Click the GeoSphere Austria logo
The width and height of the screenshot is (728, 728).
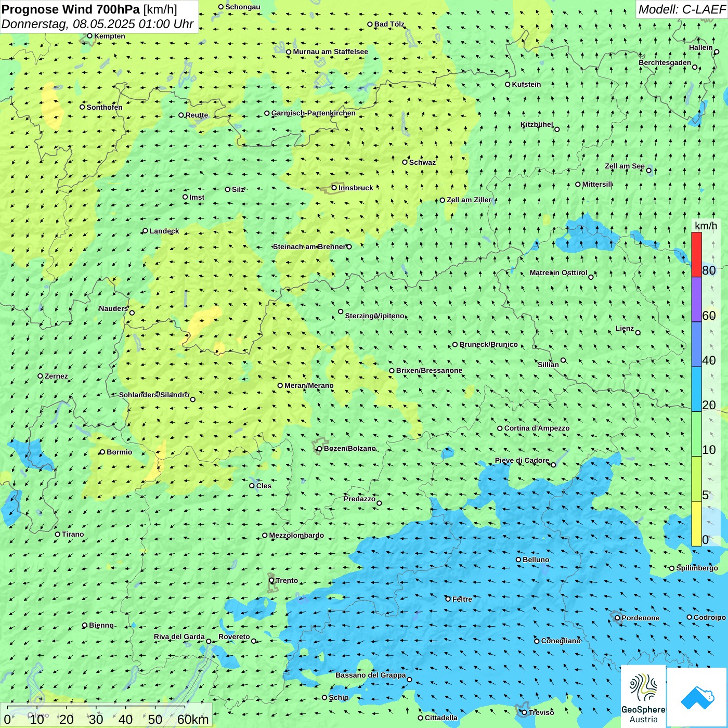643,696
